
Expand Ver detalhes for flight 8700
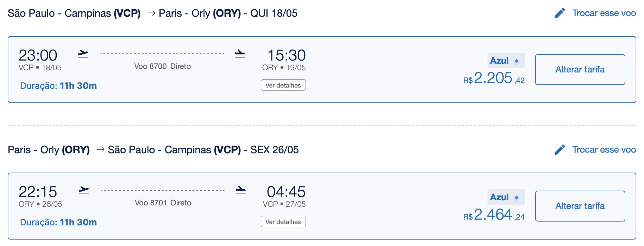[x=283, y=85]
